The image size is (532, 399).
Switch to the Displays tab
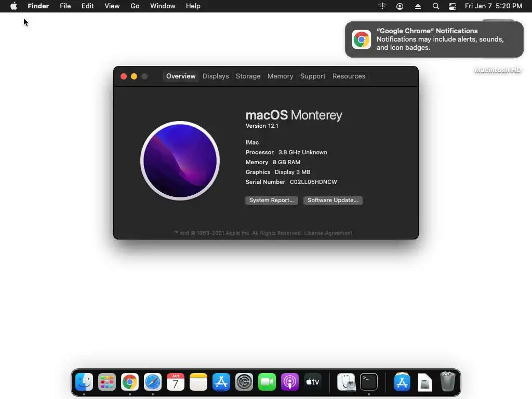pyautogui.click(x=216, y=76)
